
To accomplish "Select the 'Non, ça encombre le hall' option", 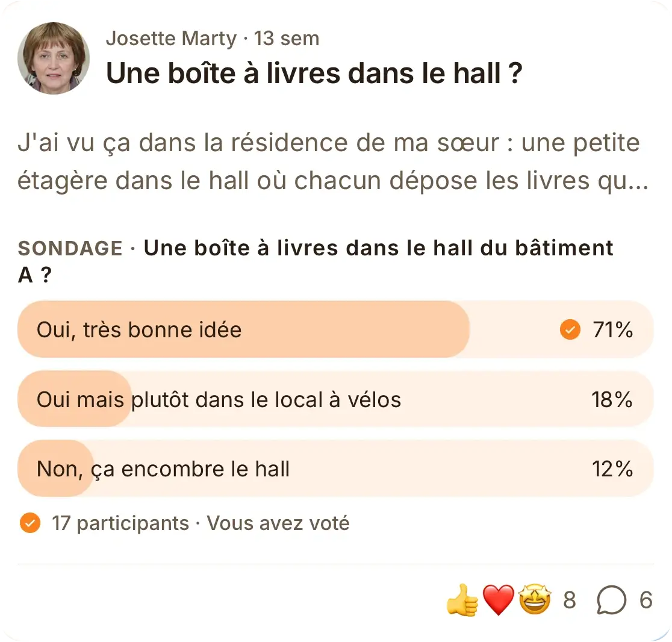I will [335, 469].
